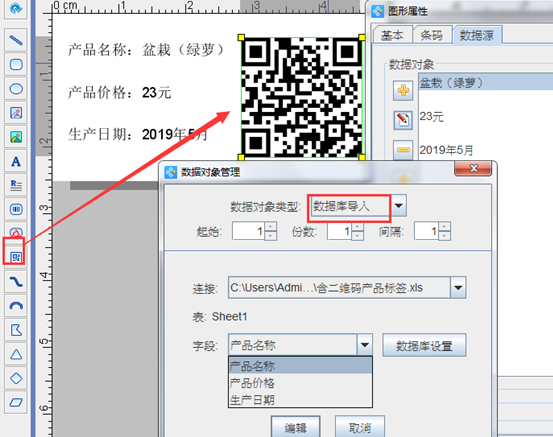Image resolution: width=553 pixels, height=437 pixels.
Task: Collapse the 字段 dropdown arrow
Action: pos(364,345)
